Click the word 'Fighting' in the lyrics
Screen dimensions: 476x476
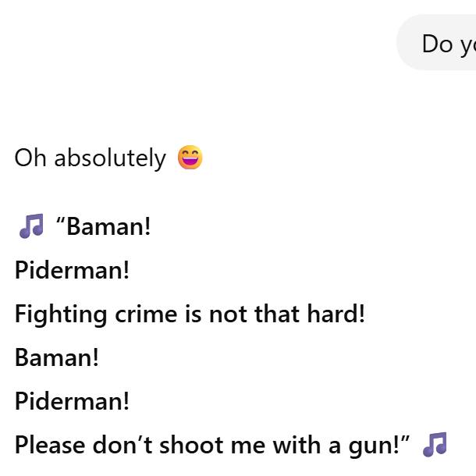pyautogui.click(x=61, y=314)
